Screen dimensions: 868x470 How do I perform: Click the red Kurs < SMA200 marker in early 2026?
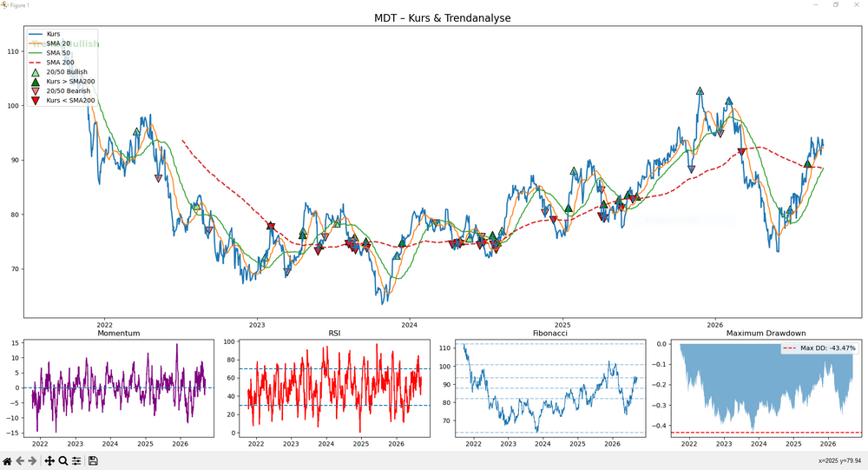(741, 152)
